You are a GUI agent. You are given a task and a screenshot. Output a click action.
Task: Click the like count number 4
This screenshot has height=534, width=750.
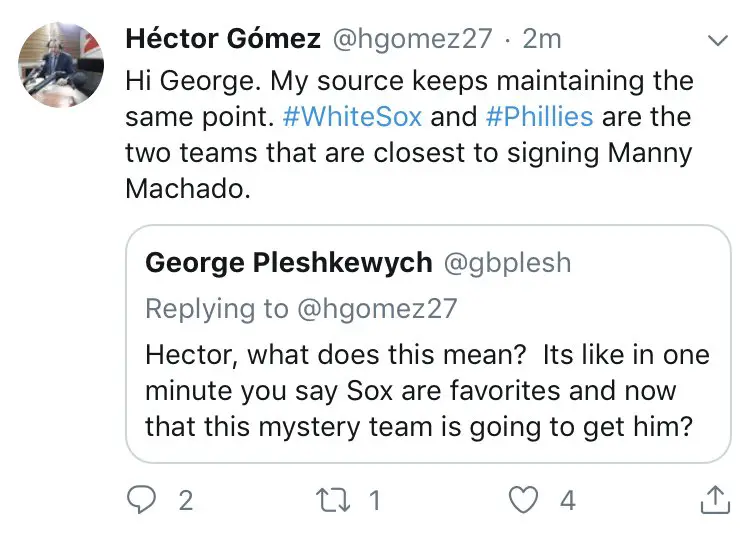[568, 500]
